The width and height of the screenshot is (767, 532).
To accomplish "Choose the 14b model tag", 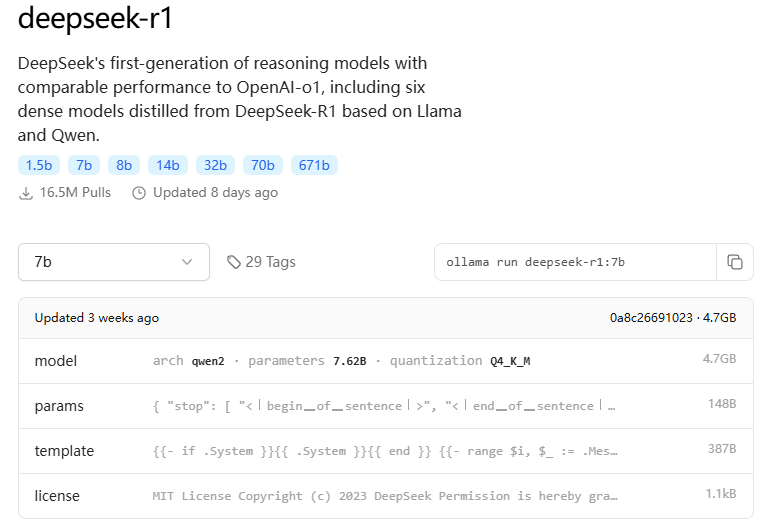I will 168,165.
